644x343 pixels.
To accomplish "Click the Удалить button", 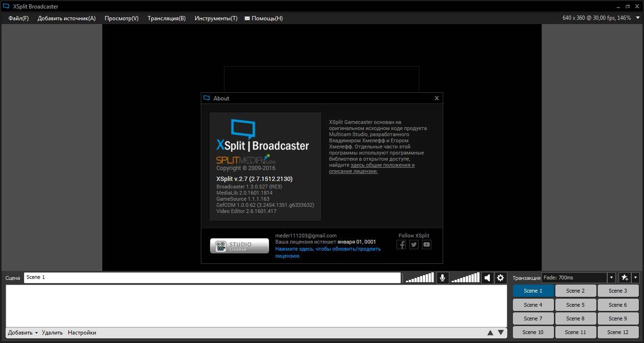I will coord(52,333).
